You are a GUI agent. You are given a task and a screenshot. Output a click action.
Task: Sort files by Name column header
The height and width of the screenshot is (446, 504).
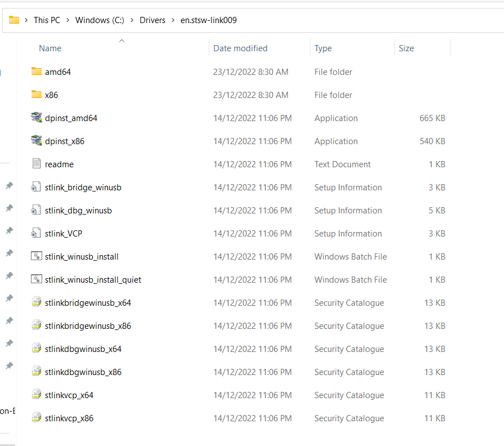(x=50, y=48)
